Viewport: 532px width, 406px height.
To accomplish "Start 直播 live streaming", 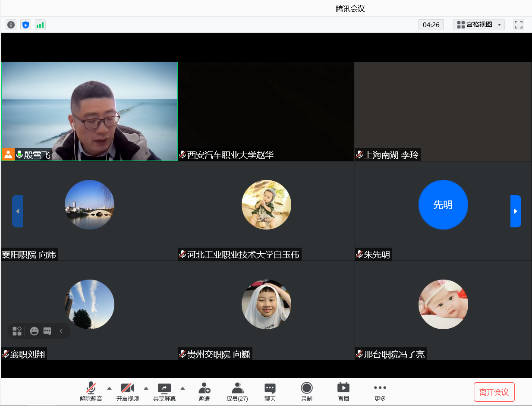I will point(343,391).
